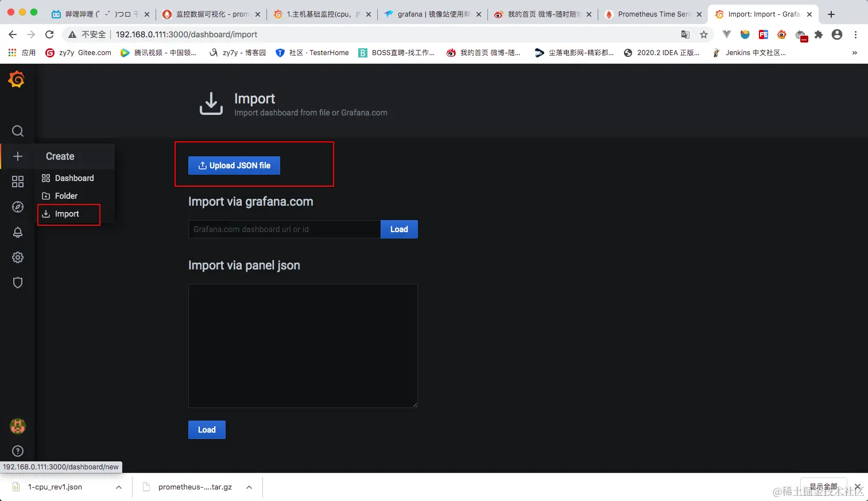
Task: Open the Chrome three-dot menu
Action: tap(856, 34)
